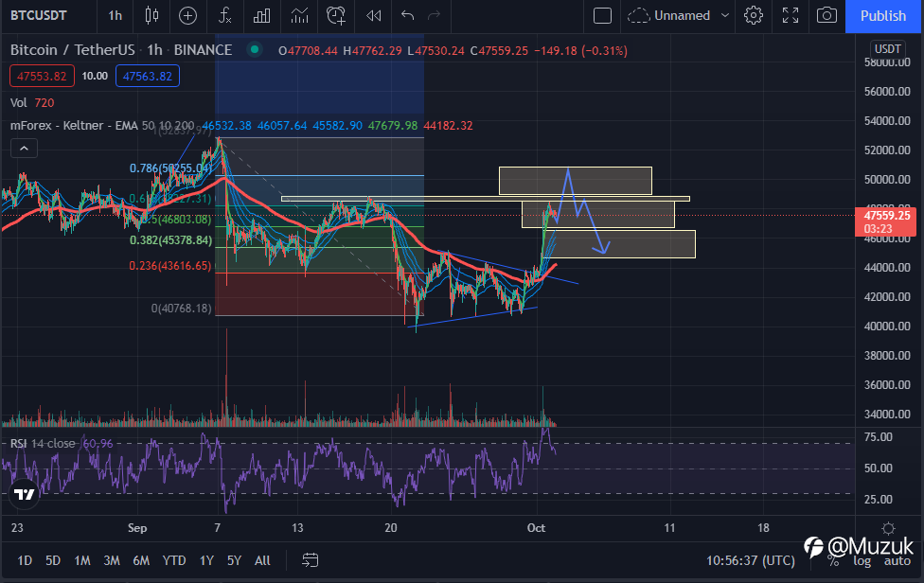This screenshot has width=924, height=583.
Task: Set range to 1D
Action: [x=25, y=560]
